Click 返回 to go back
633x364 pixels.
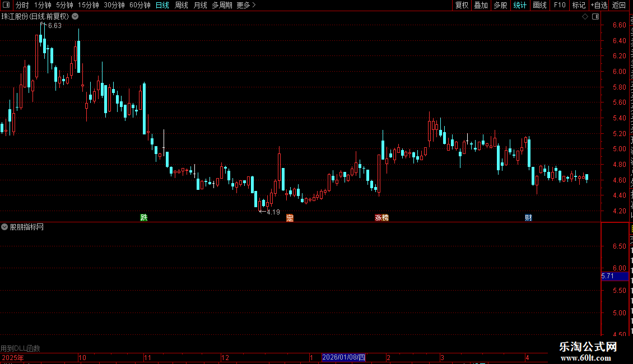click(619, 5)
